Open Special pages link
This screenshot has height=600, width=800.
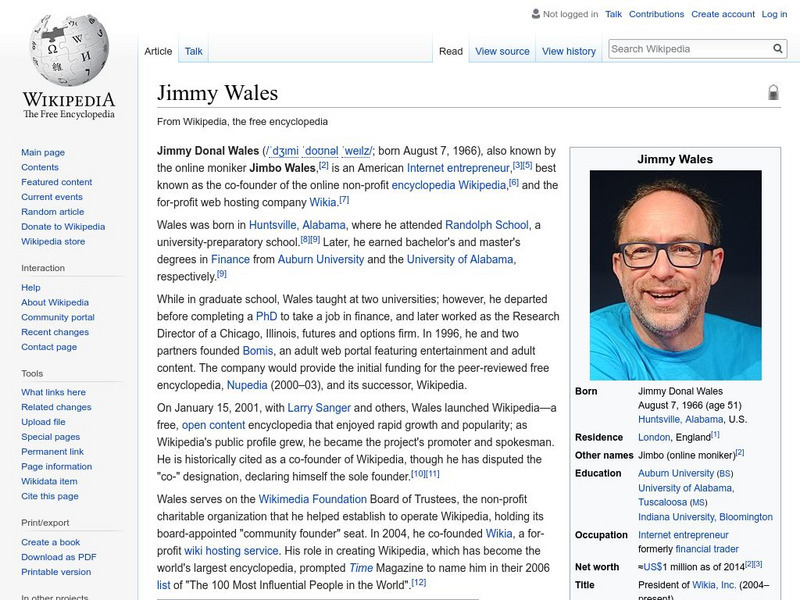tap(51, 437)
